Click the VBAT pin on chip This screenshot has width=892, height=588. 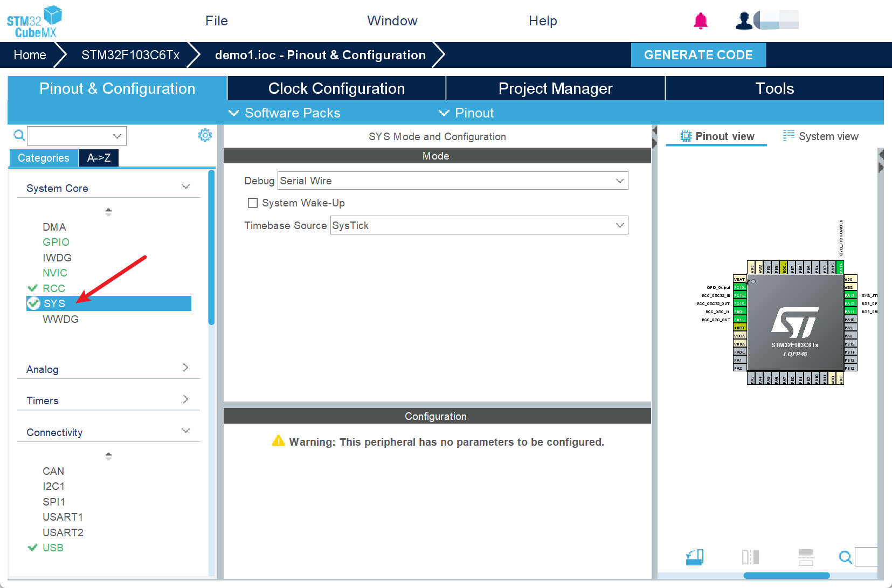tap(740, 279)
